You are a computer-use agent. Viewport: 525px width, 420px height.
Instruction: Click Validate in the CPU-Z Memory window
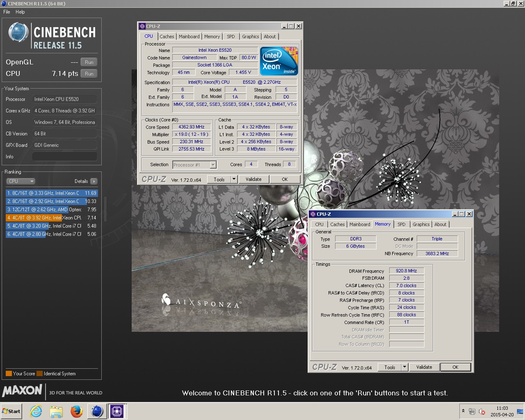(424, 367)
